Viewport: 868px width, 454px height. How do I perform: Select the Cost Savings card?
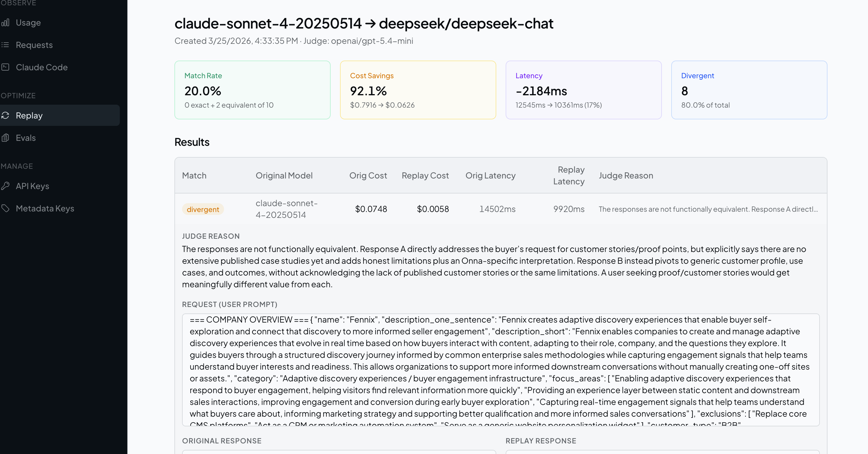click(418, 90)
